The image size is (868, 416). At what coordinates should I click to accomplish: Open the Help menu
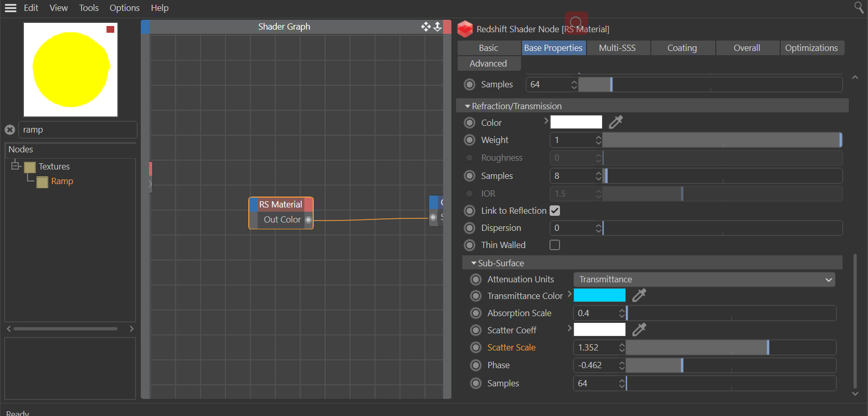pyautogui.click(x=159, y=8)
